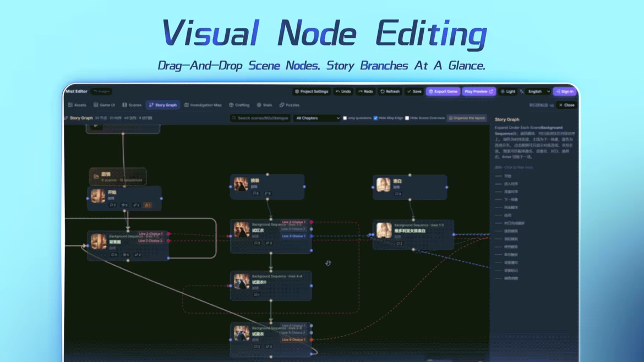Click the right output port of 表白 node
This screenshot has width=644, height=362.
[446, 187]
